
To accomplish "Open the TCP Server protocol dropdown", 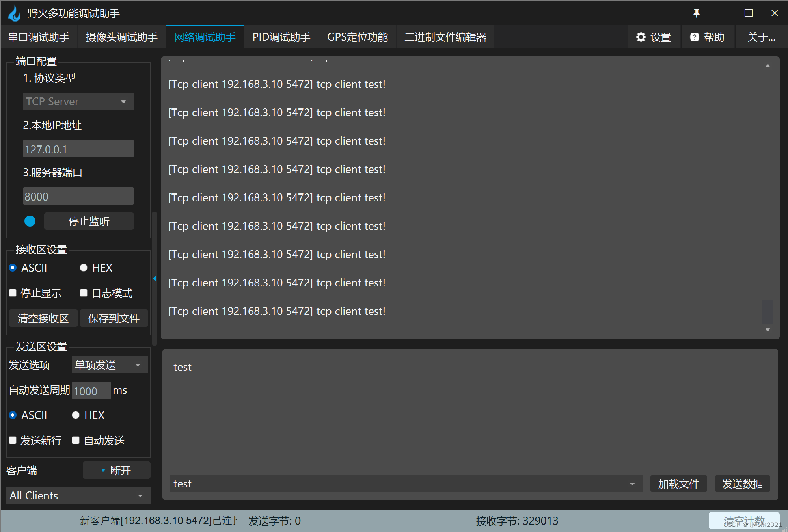I will [78, 101].
